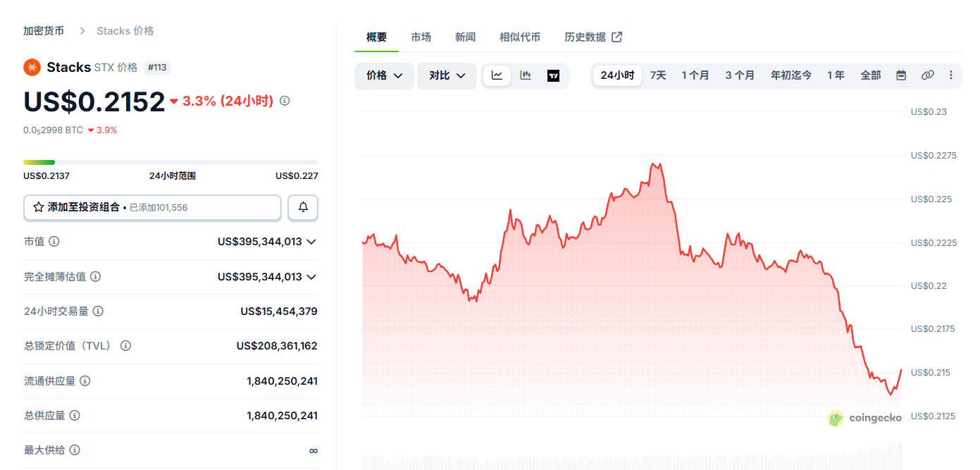The width and height of the screenshot is (980, 470).
Task: Click the latest point on price chart line
Action: click(x=901, y=369)
